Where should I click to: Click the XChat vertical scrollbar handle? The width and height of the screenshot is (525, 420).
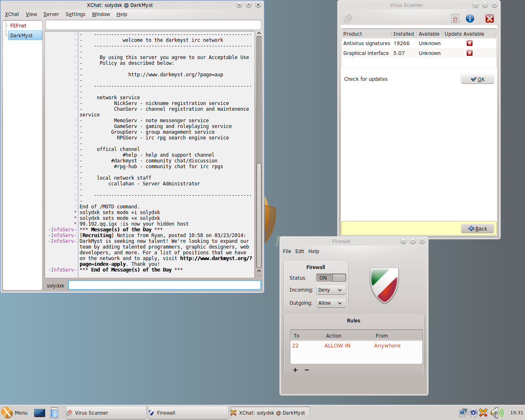[x=259, y=215]
